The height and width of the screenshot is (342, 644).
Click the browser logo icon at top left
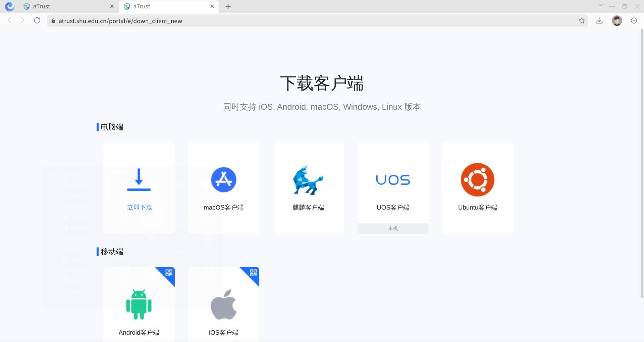tap(10, 6)
